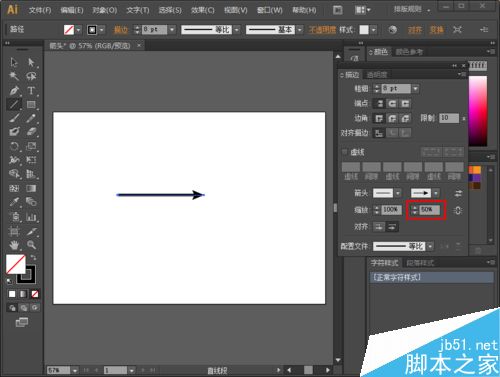The height and width of the screenshot is (377, 500).
Task: Choose projecting cap in 端点 row
Action: (405, 104)
